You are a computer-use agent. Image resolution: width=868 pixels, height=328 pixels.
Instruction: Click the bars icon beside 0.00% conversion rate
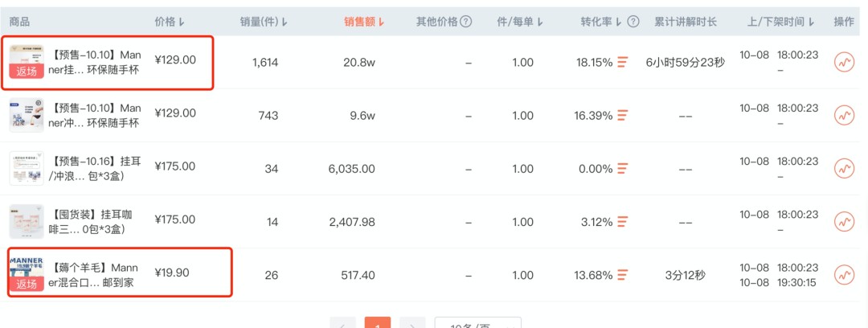623,169
